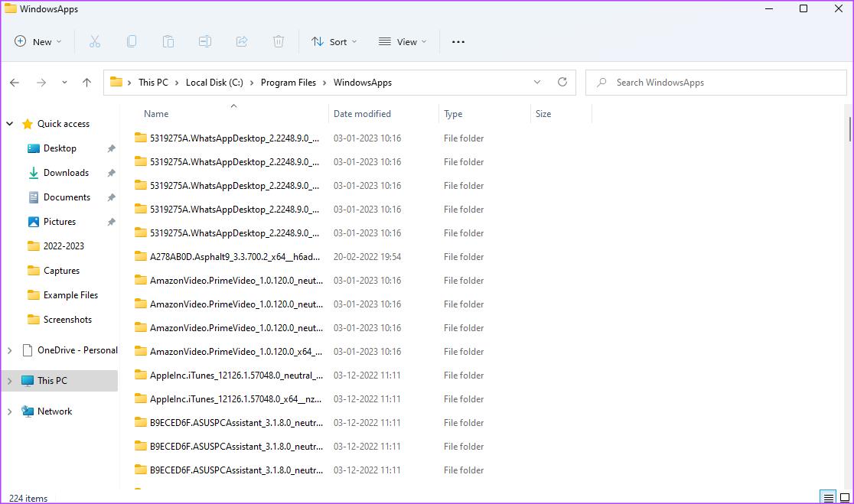Screen dimensions: 854x504
Task: Click the pin icon next to Desktop
Action: (111, 148)
